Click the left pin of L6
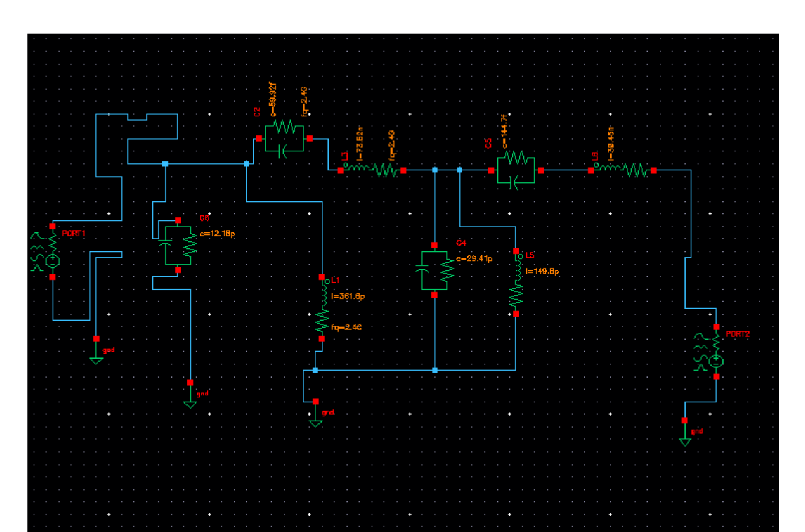Screen dimensions: 805x532 [591, 170]
